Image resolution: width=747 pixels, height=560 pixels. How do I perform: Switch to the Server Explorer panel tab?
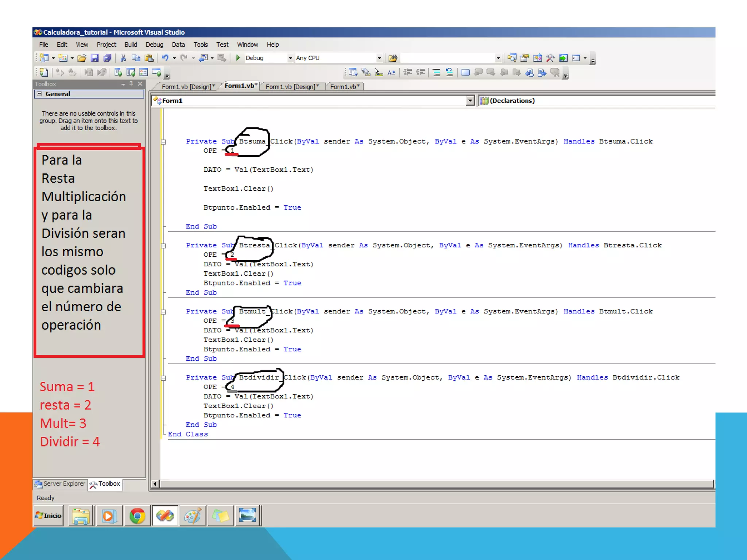(x=61, y=484)
